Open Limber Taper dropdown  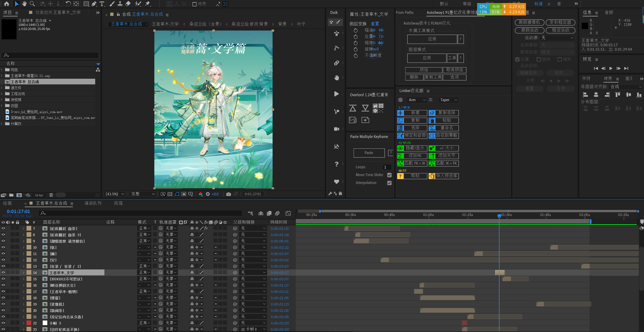[448, 100]
